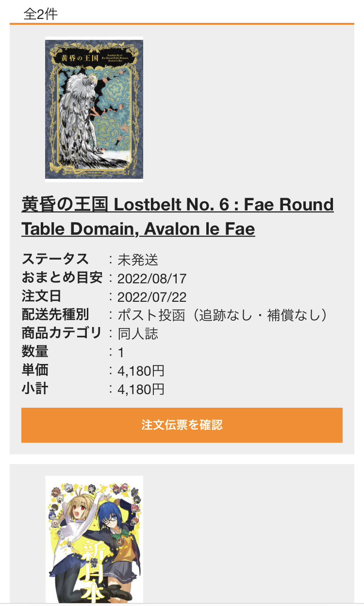The width and height of the screenshot is (364, 606).
Task: Click the 全2件 item count text
Action: click(41, 14)
